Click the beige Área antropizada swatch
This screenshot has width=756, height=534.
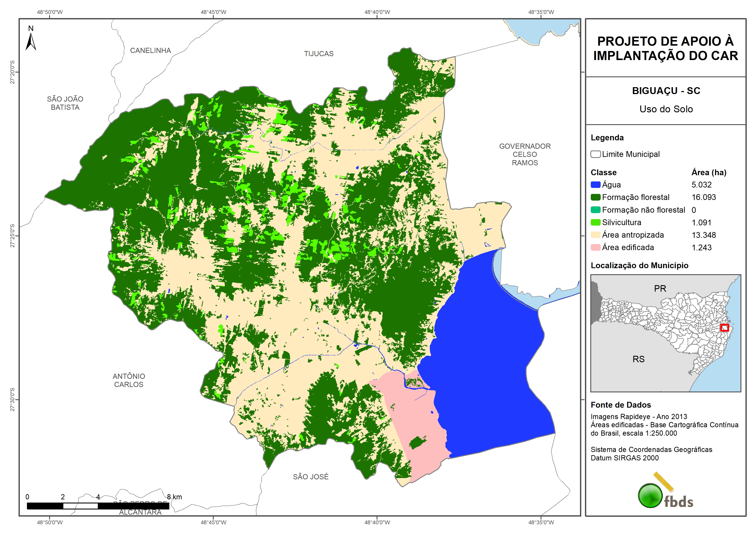tap(595, 235)
